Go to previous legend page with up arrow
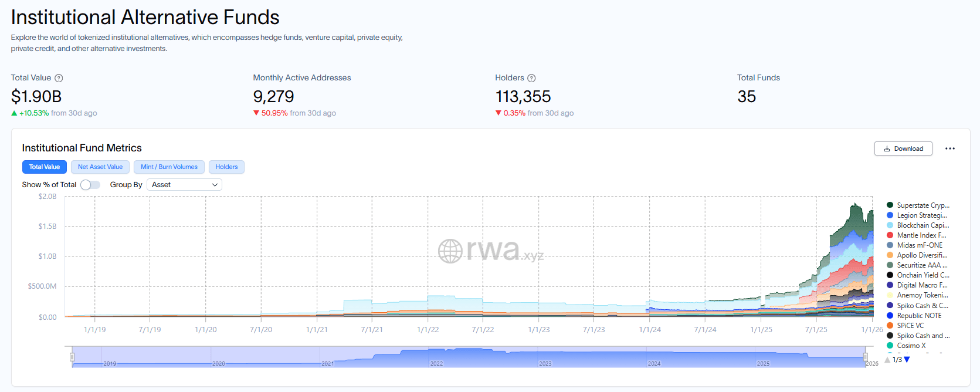The image size is (980, 392). (887, 360)
